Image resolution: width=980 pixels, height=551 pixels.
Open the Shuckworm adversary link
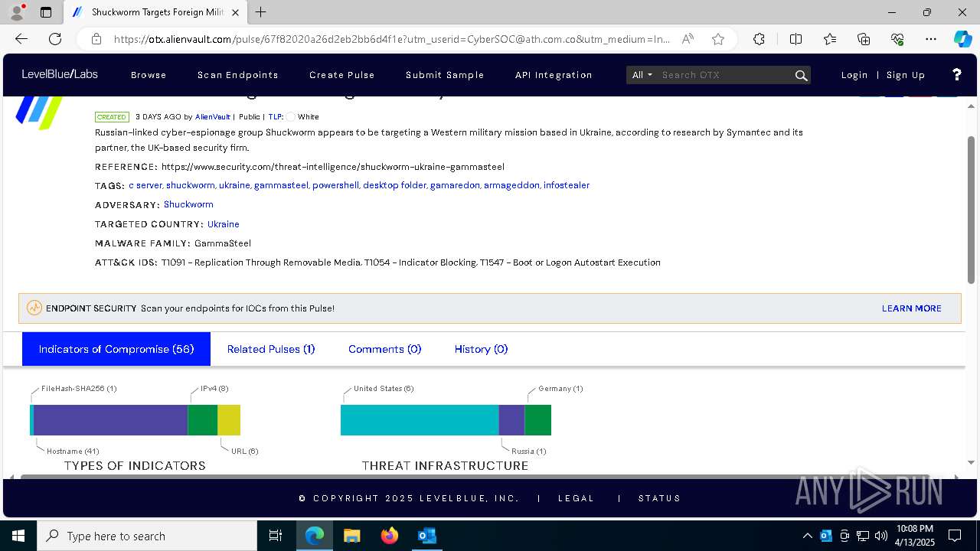click(188, 204)
